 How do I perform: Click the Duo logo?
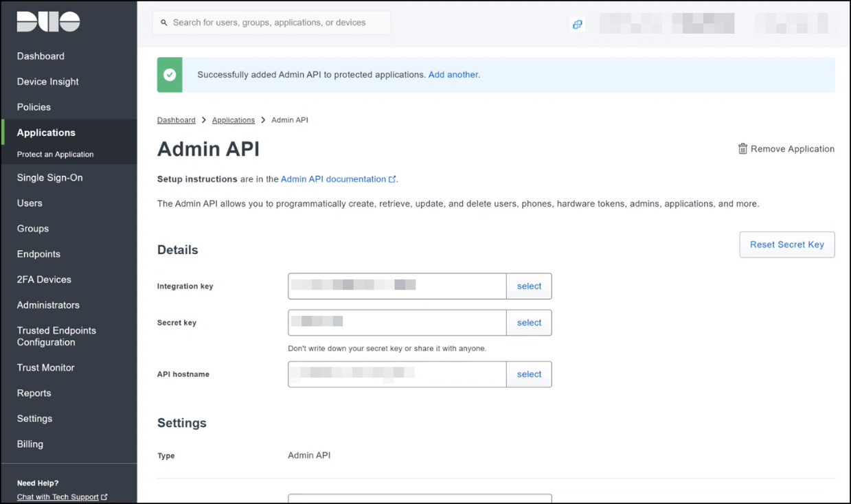click(48, 21)
